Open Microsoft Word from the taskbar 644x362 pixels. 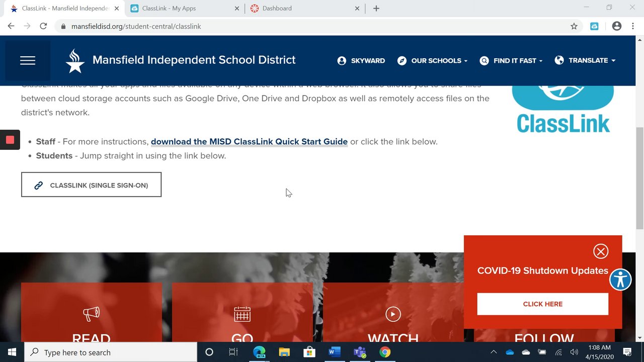click(x=335, y=352)
